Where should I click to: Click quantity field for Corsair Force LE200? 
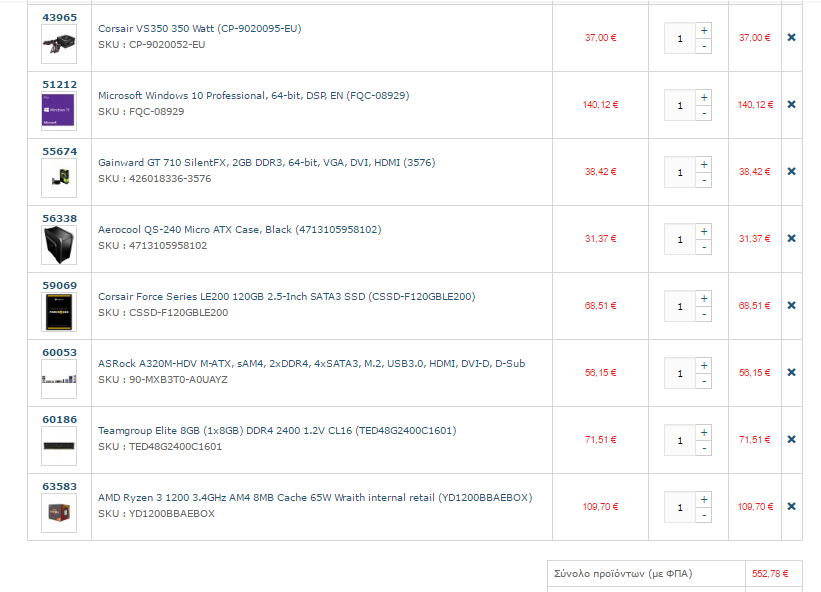(680, 306)
